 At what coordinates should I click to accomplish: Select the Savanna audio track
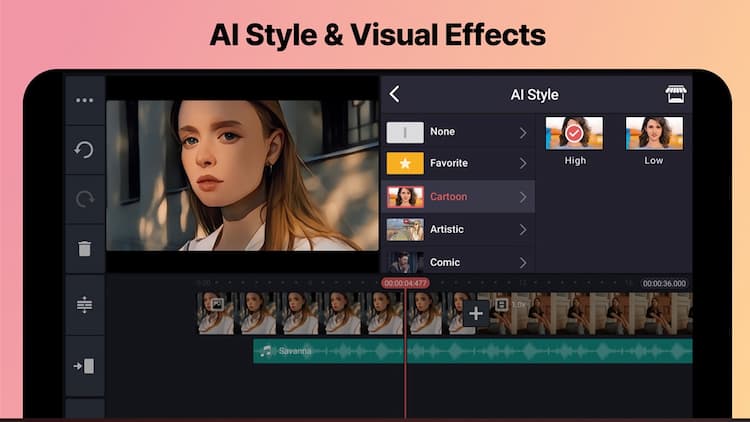[472, 351]
